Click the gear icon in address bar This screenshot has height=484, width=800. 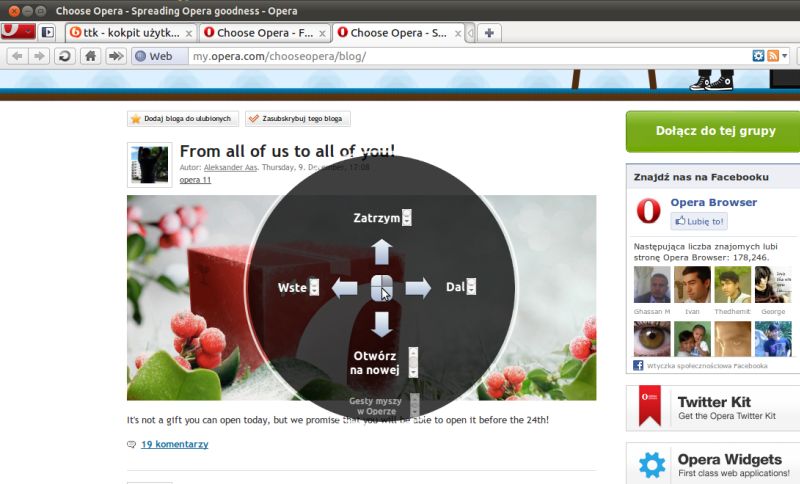coord(759,56)
